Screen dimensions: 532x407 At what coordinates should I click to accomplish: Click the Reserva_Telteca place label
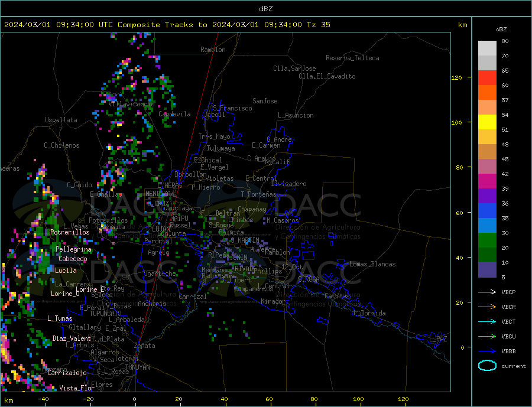click(352, 58)
